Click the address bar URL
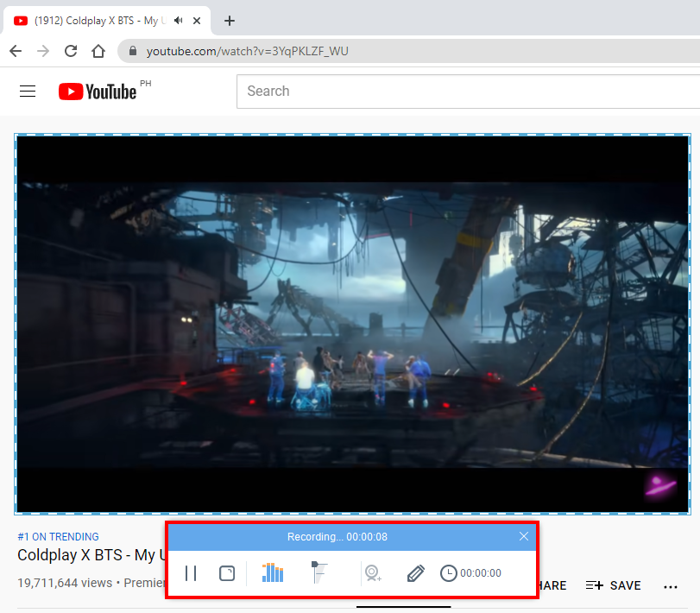The width and height of the screenshot is (700, 613). 248,51
